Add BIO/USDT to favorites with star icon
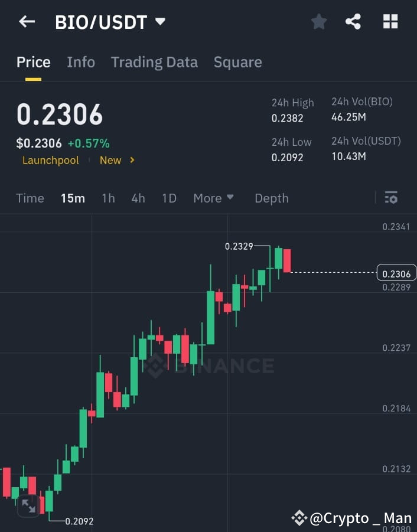 (319, 21)
